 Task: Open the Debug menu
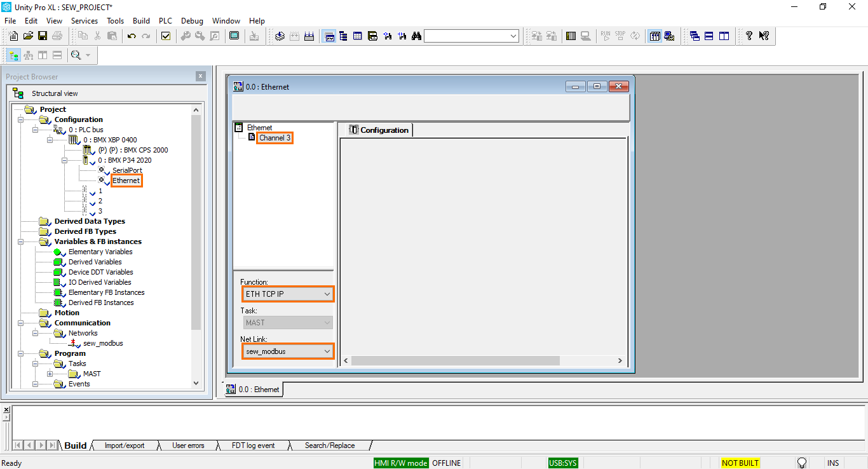click(x=192, y=21)
